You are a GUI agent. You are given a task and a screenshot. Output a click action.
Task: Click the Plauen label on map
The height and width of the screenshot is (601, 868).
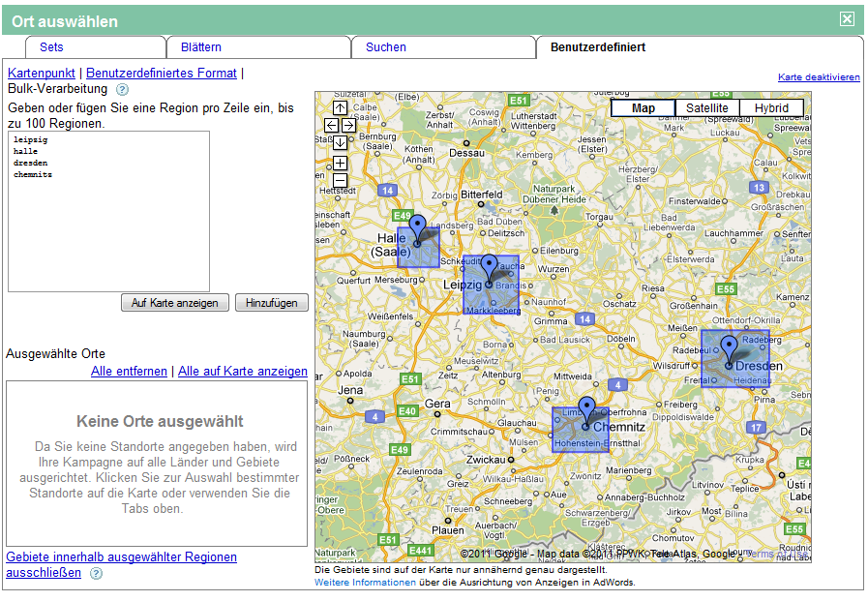[x=448, y=530]
